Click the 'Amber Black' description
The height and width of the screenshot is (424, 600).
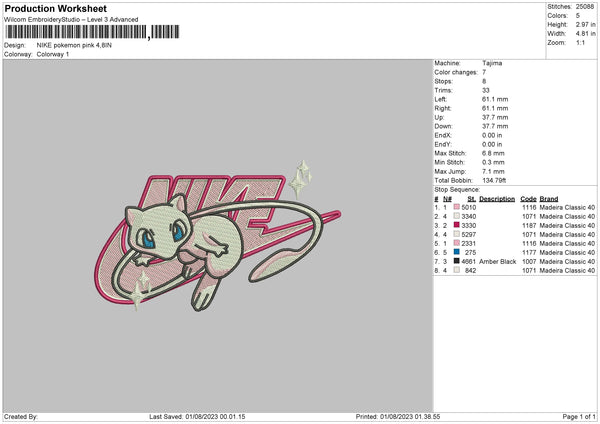pyautogui.click(x=497, y=261)
